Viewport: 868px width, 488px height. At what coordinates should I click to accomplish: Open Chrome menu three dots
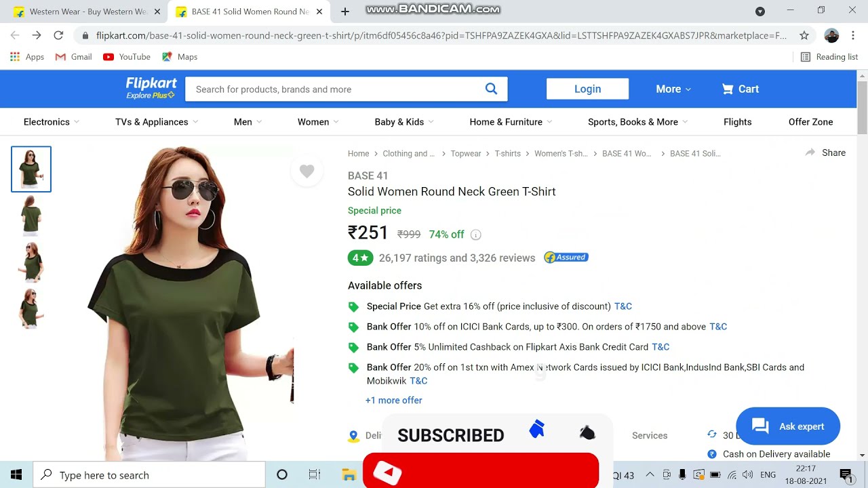[x=853, y=35]
